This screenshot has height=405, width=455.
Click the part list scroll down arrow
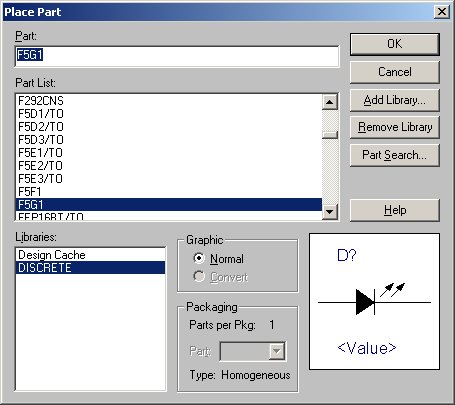(x=330, y=212)
